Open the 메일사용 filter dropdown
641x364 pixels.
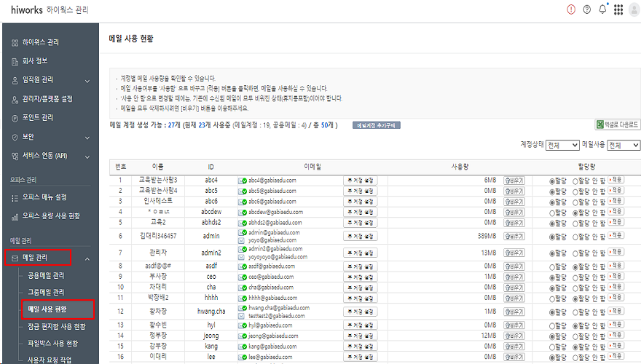(624, 146)
